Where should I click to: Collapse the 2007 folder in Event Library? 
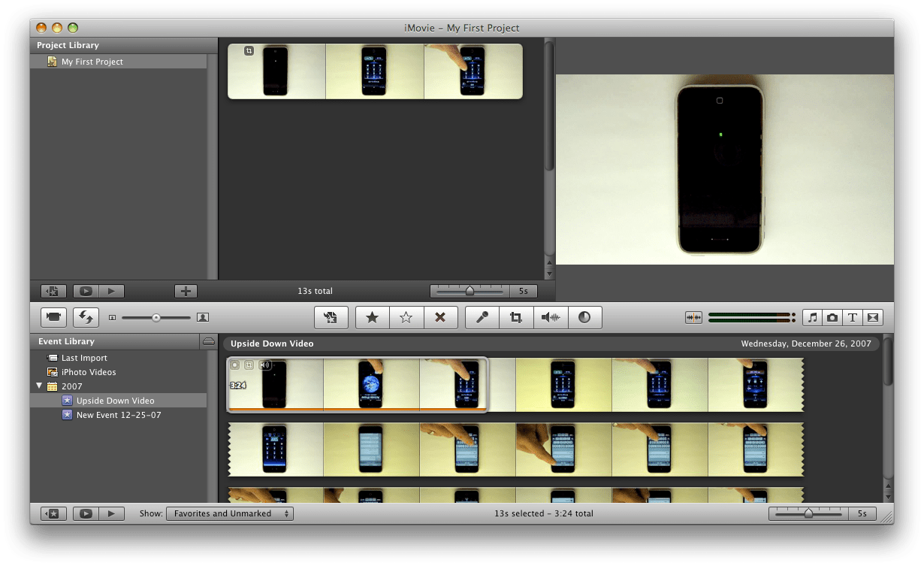coord(40,386)
